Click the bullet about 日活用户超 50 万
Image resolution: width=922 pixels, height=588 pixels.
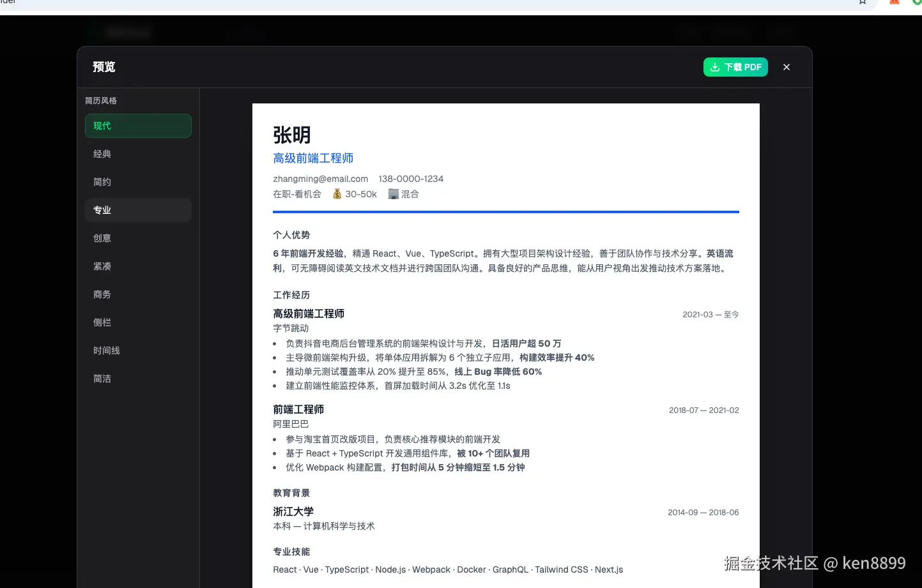pyautogui.click(x=424, y=343)
